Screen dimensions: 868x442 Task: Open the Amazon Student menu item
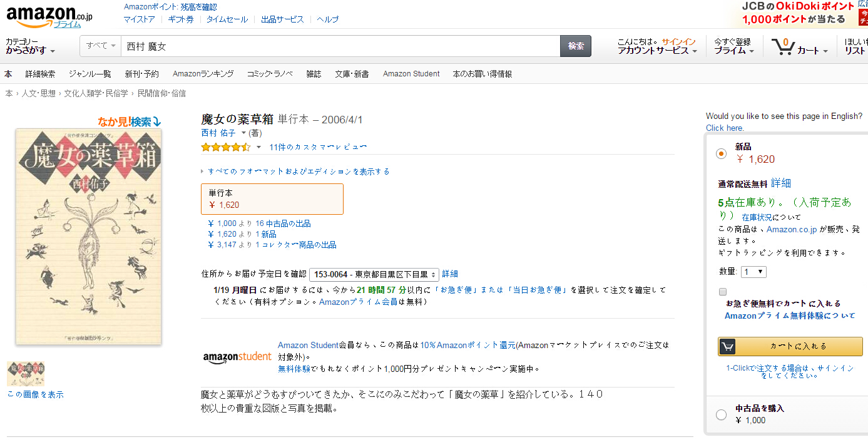coord(411,74)
